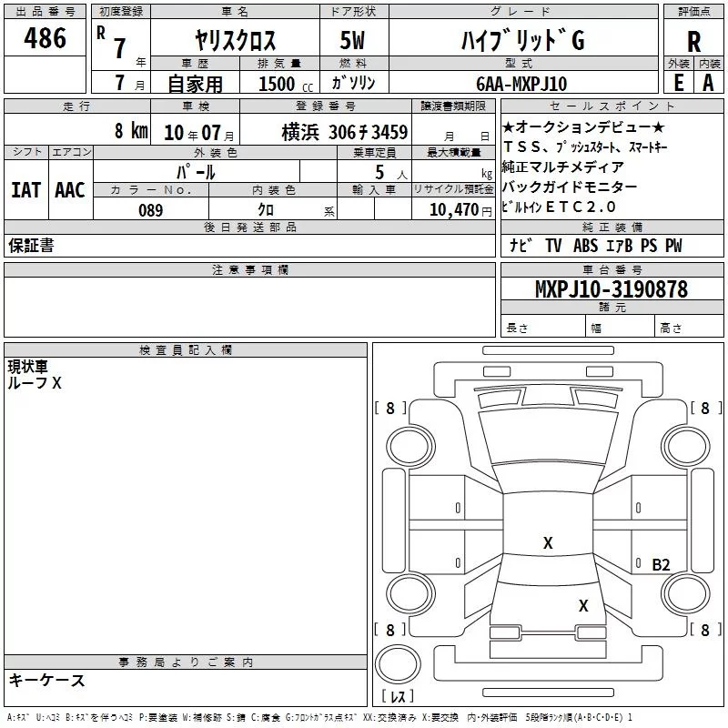Click the X mark on the diagram roof

point(548,542)
